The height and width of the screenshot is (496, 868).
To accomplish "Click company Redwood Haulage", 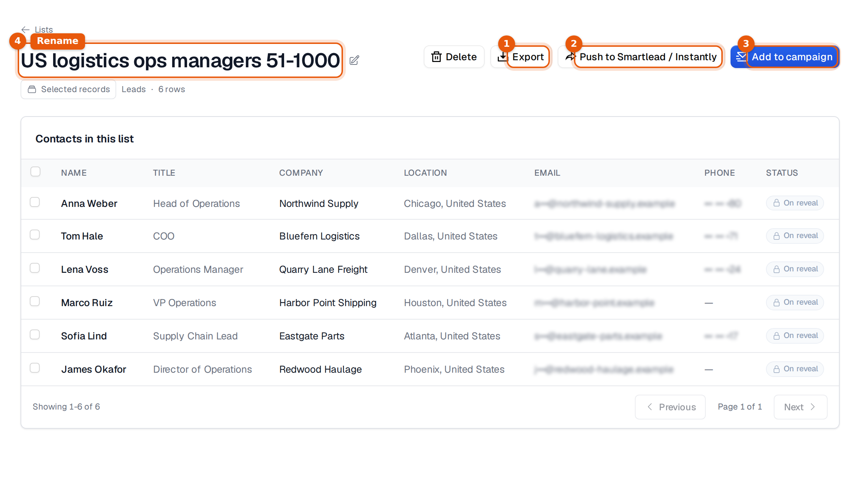I will click(x=320, y=369).
